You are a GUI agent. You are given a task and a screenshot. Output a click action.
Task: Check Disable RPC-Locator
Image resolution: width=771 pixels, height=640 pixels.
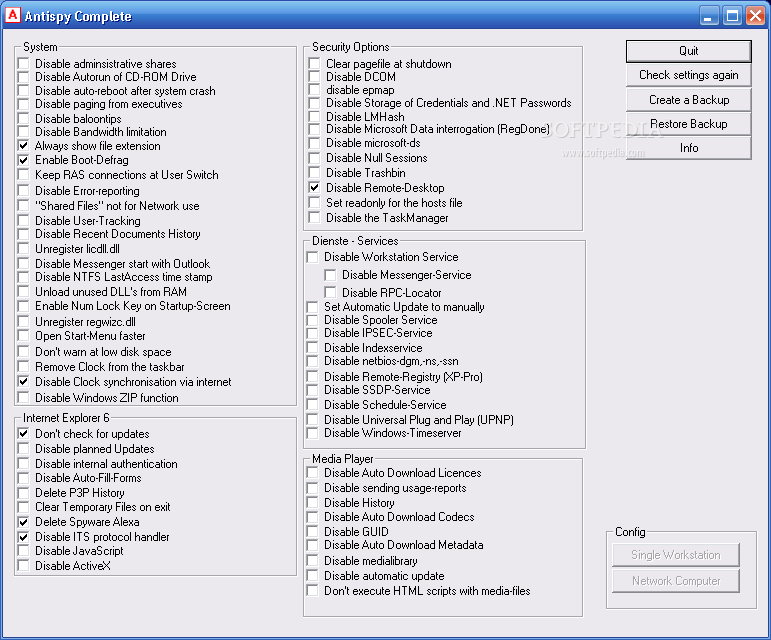point(330,292)
